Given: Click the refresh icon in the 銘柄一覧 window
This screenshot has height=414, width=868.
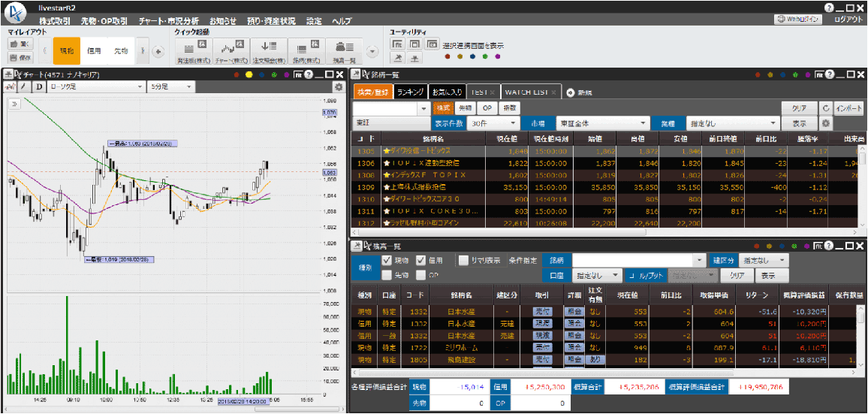Looking at the screenshot, I should pos(825,108).
